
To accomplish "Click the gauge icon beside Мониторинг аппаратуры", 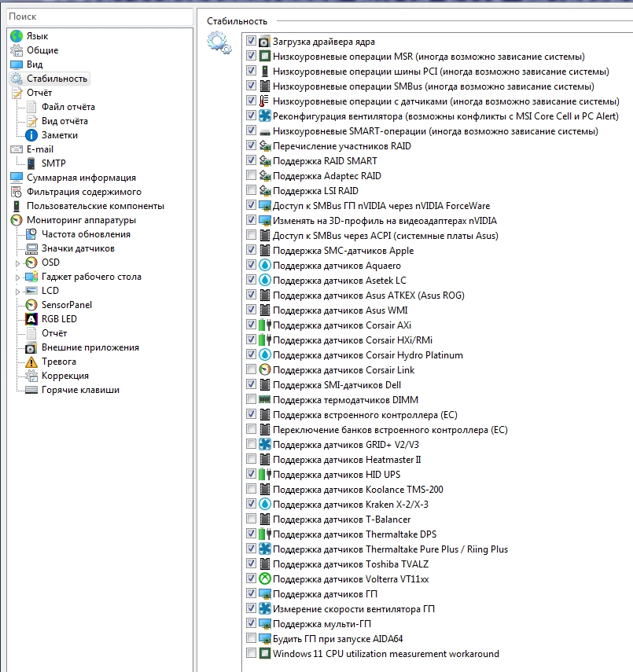I will 17,220.
